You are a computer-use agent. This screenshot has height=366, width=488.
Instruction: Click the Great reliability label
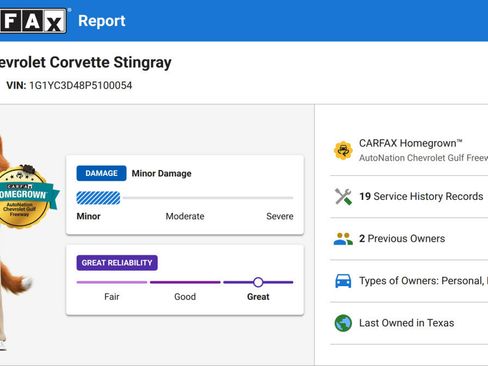pyautogui.click(x=258, y=297)
